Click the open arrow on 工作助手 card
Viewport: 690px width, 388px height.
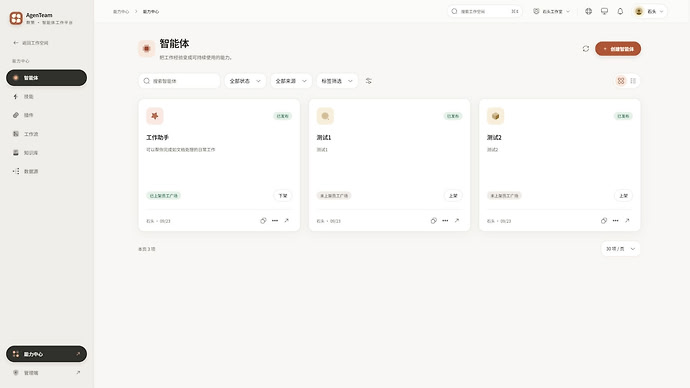[286, 221]
